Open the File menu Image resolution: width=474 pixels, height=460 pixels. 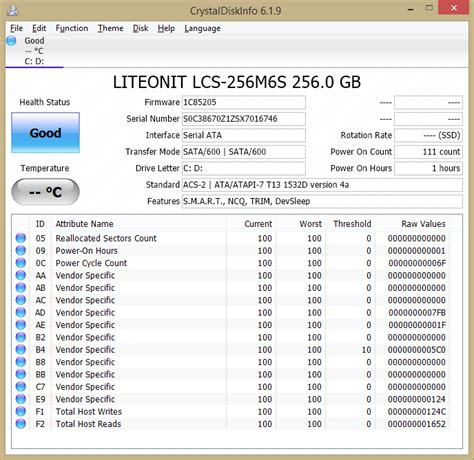tap(16, 28)
